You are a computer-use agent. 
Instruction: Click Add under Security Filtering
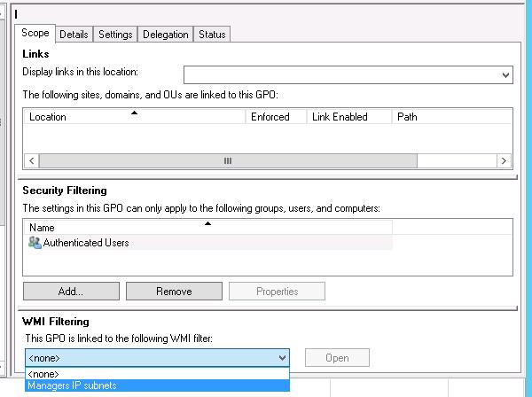click(71, 291)
